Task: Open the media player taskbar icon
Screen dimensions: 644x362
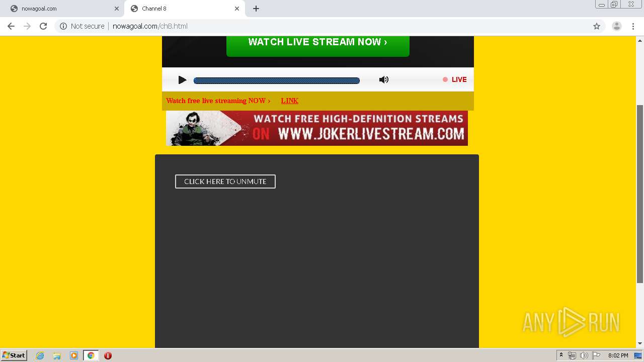Action: point(74,355)
